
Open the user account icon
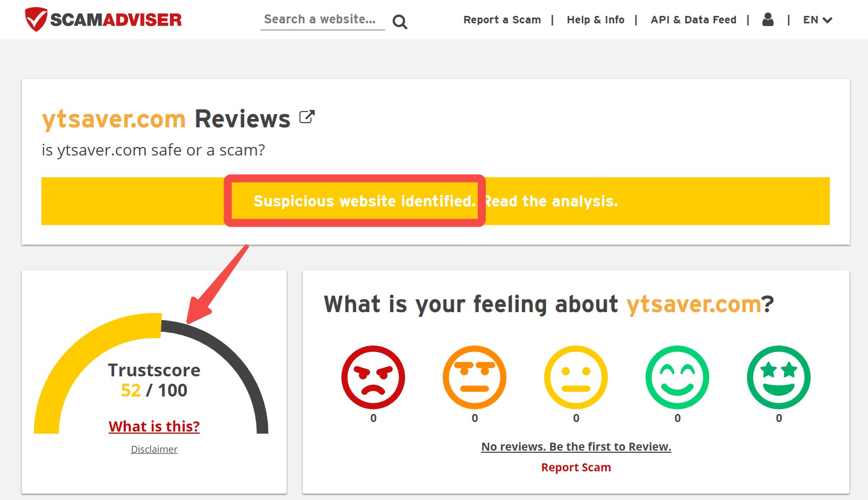coord(768,20)
